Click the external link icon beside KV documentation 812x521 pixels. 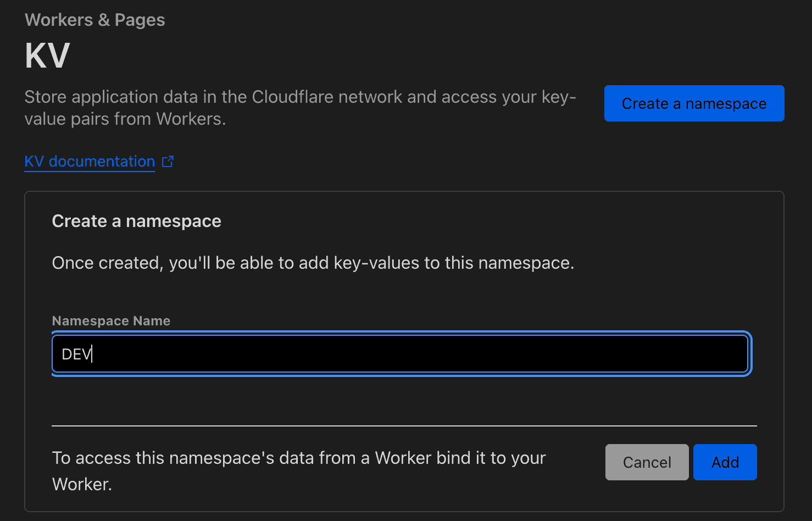[x=168, y=162]
